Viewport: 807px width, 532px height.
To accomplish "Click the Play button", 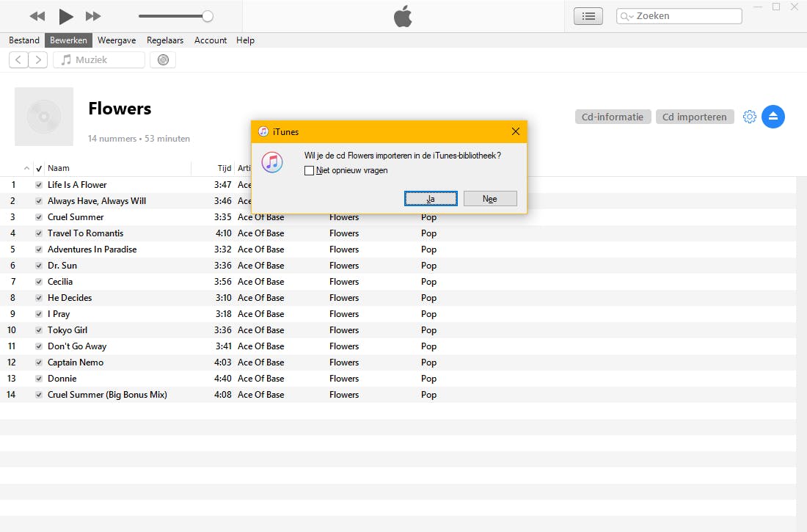I will point(65,15).
